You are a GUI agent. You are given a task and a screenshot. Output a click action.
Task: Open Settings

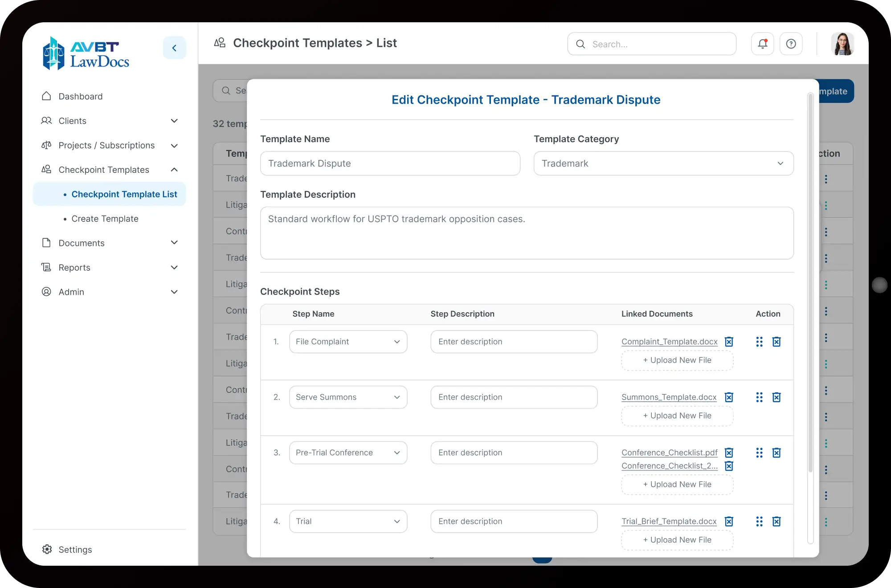(67, 549)
